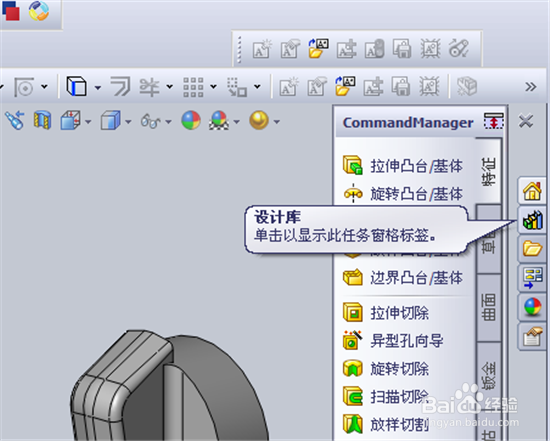
Task: Open Linear Sketch Pattern dropdown arrow
Action: pyautogui.click(x=213, y=86)
